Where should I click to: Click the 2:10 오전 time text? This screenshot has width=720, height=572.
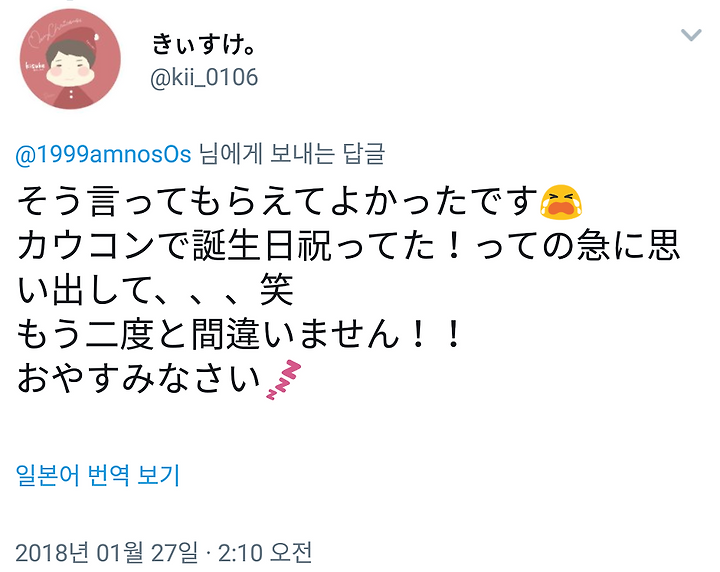[x=265, y=552]
